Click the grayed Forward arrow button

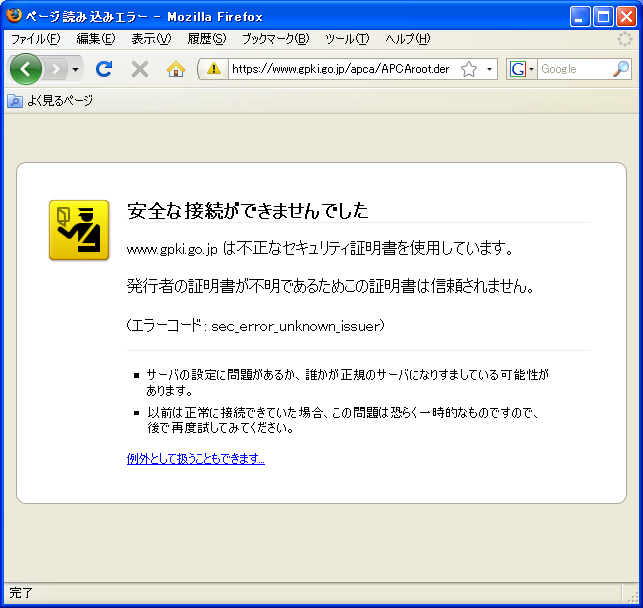click(55, 69)
